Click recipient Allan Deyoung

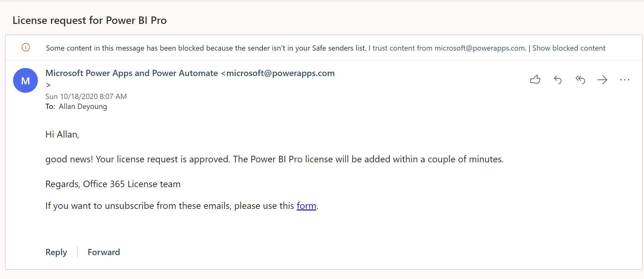tap(83, 107)
